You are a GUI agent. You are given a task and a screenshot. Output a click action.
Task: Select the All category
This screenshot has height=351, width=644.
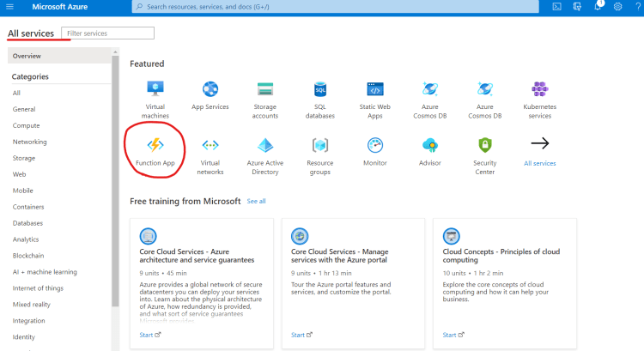pos(16,93)
